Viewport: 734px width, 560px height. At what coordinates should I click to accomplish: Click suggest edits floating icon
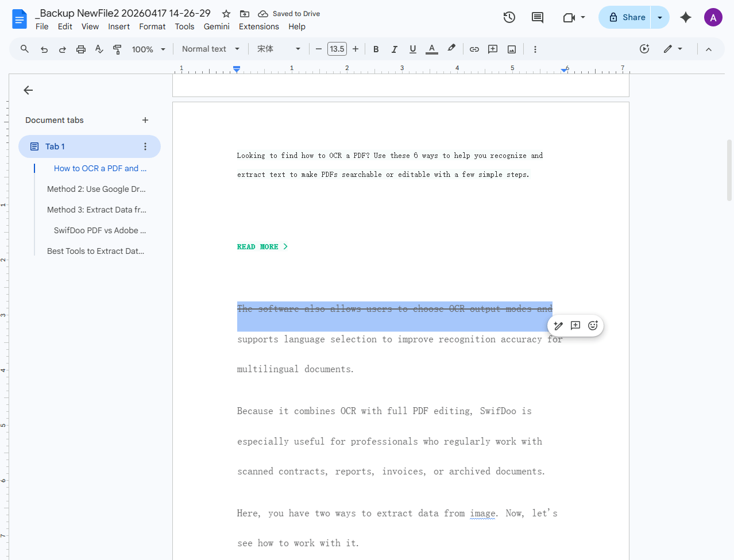coord(558,326)
